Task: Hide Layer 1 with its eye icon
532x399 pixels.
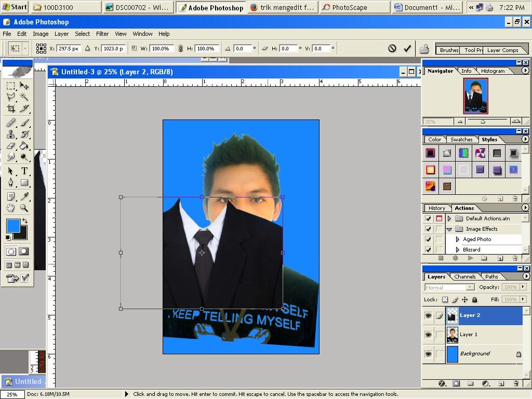Action: click(428, 335)
